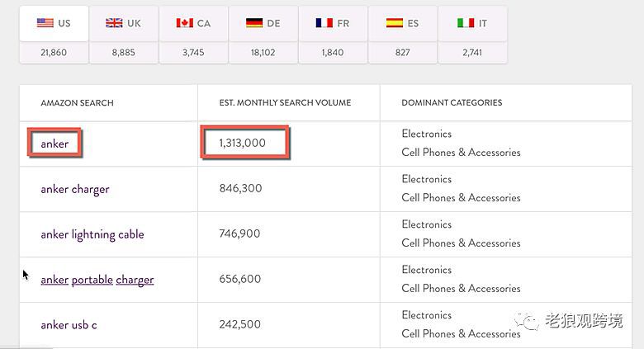The image size is (644, 349).
Task: Click the 3,745 count under CA
Action: [x=193, y=53]
